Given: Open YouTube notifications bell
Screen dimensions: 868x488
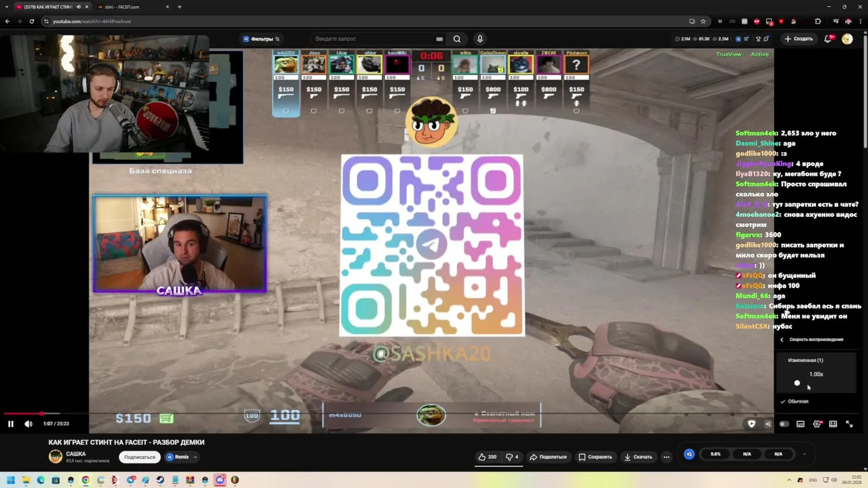Looking at the screenshot, I should [x=828, y=39].
